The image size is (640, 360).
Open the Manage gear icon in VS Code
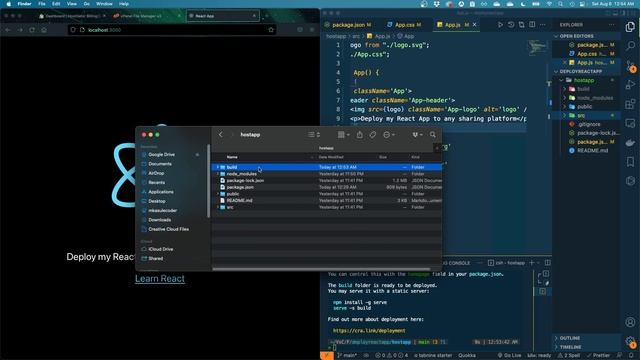coord(631,342)
